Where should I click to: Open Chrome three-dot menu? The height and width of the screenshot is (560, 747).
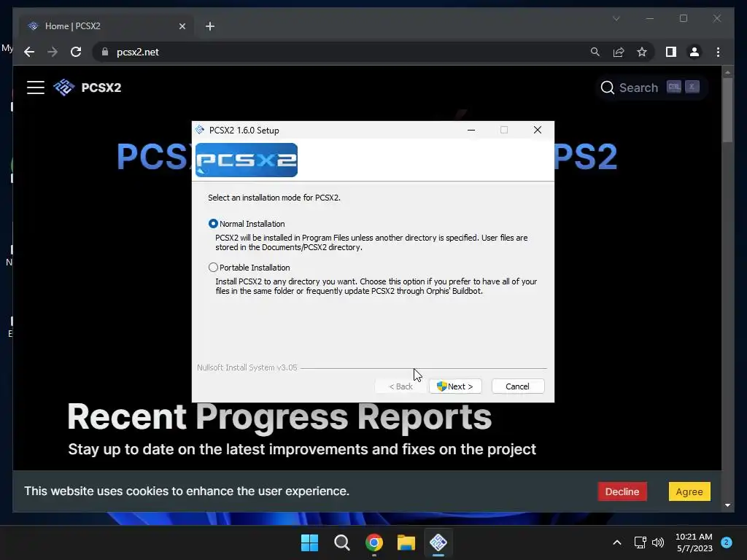point(718,52)
